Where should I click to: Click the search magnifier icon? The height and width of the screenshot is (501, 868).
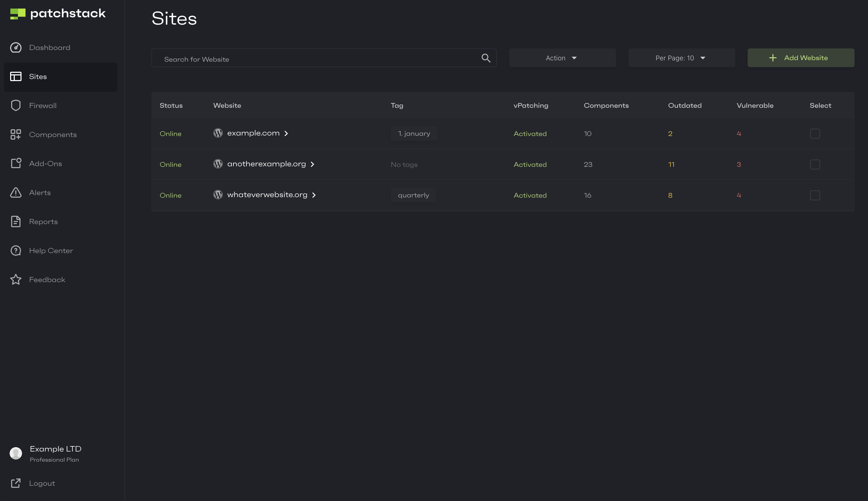(486, 58)
